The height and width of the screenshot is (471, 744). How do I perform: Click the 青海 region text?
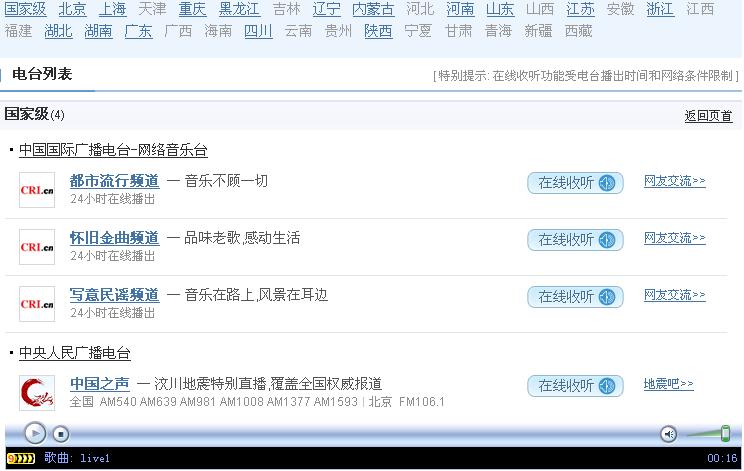(498, 31)
